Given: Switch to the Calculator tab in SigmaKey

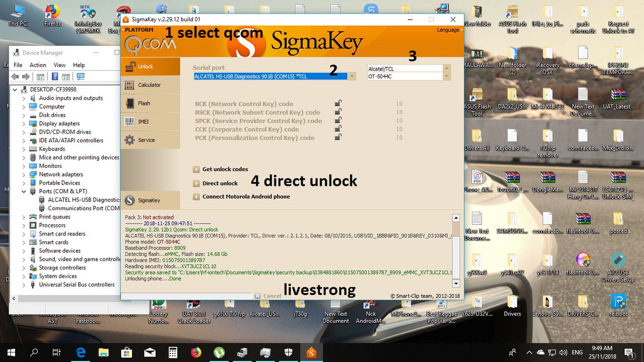Looking at the screenshot, I should click(x=150, y=85).
